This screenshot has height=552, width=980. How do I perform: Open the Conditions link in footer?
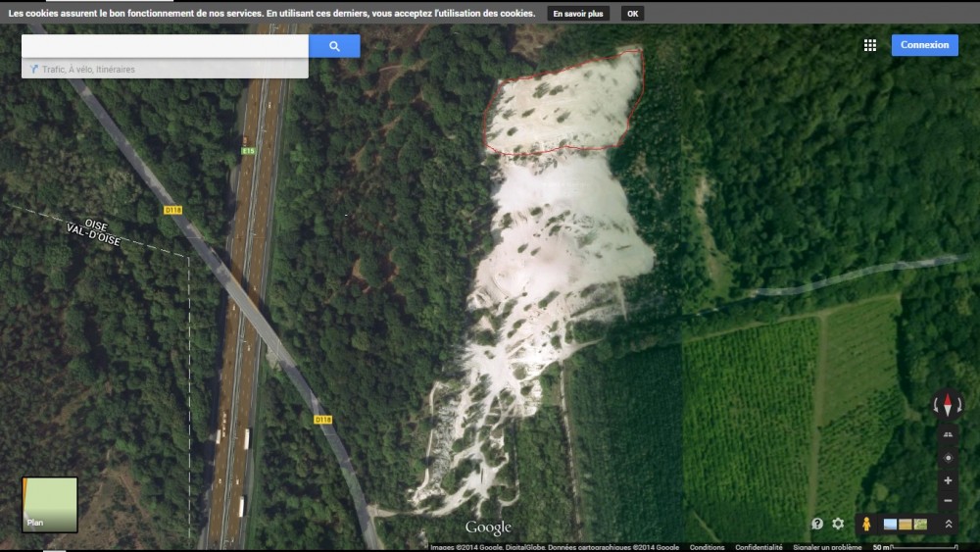[707, 547]
